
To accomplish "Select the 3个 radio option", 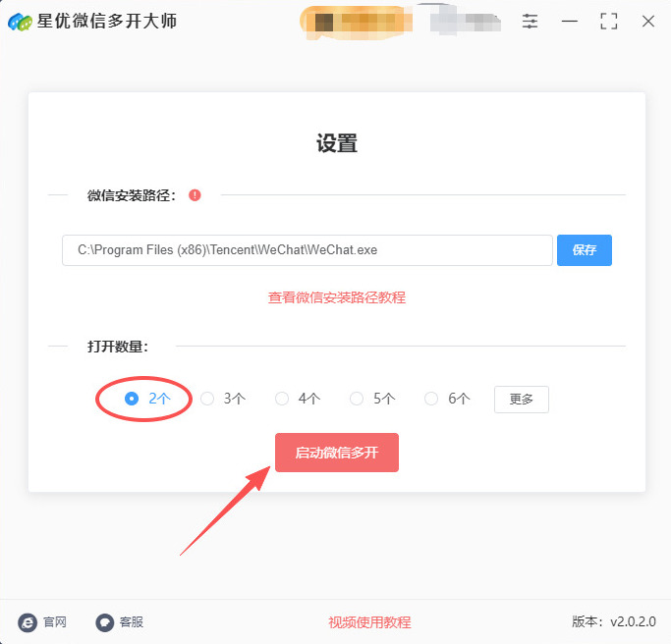I will coord(207,399).
